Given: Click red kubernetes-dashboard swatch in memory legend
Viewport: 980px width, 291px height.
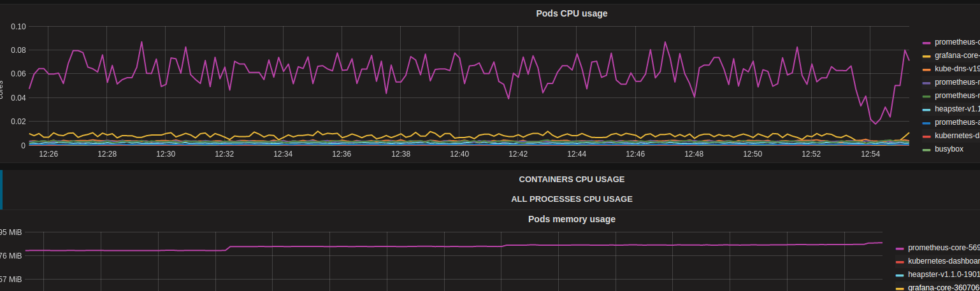Looking at the screenshot, I should click(900, 261).
